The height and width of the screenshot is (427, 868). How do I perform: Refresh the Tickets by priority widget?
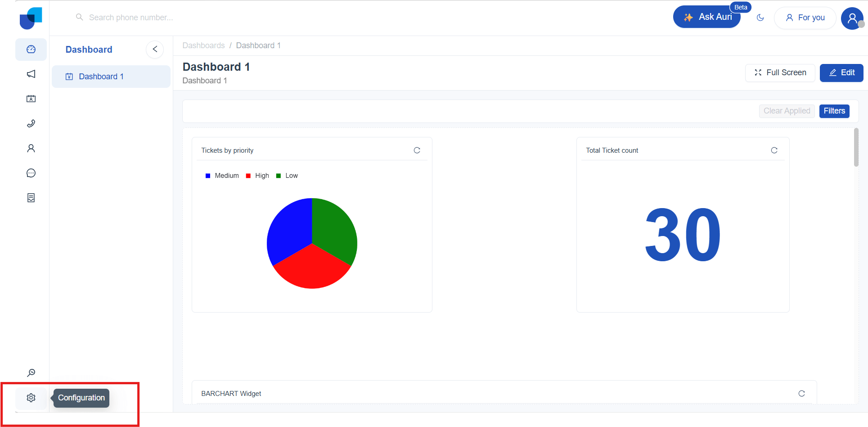[417, 150]
